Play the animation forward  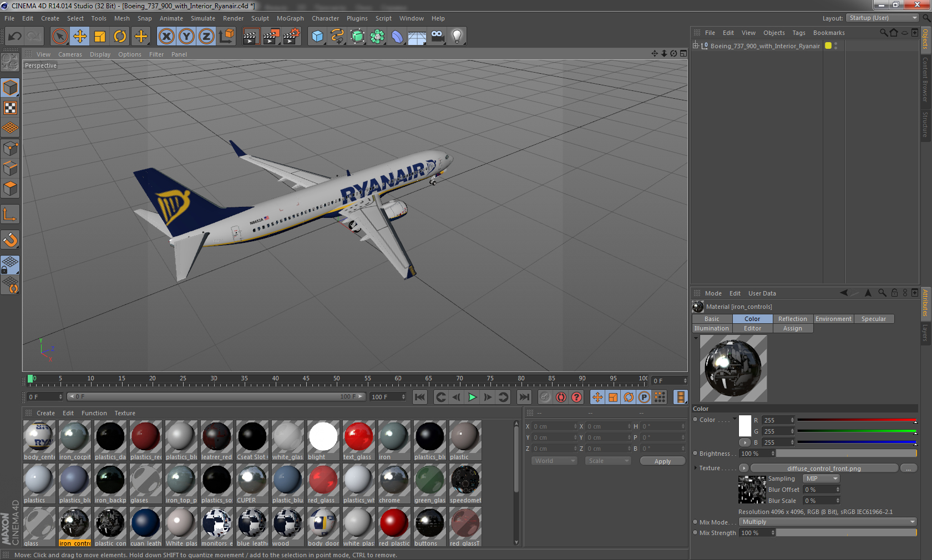472,397
